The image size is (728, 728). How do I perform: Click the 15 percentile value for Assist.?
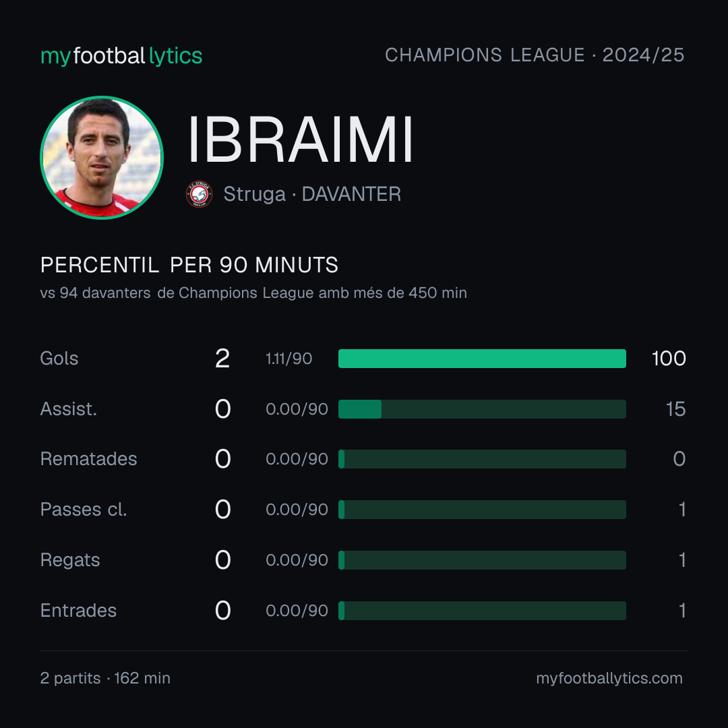(x=675, y=409)
